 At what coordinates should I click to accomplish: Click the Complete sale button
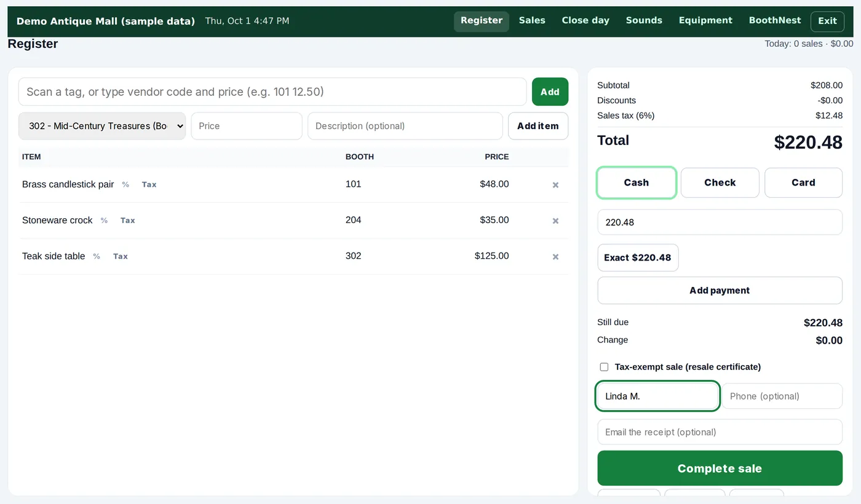720,468
